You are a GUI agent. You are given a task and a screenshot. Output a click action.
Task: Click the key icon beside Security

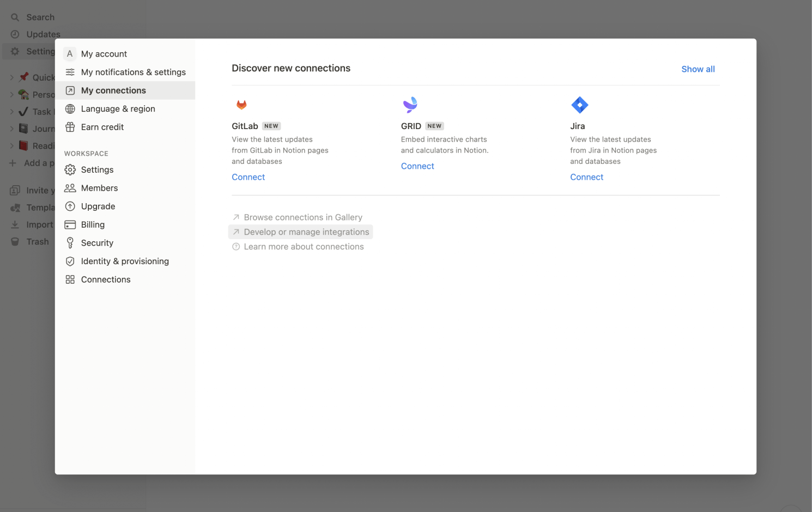click(70, 243)
